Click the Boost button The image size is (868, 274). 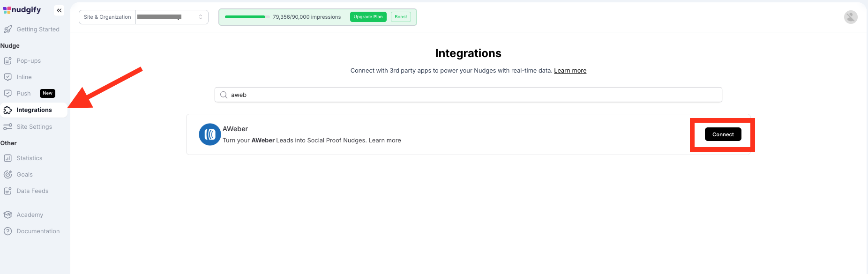(401, 17)
